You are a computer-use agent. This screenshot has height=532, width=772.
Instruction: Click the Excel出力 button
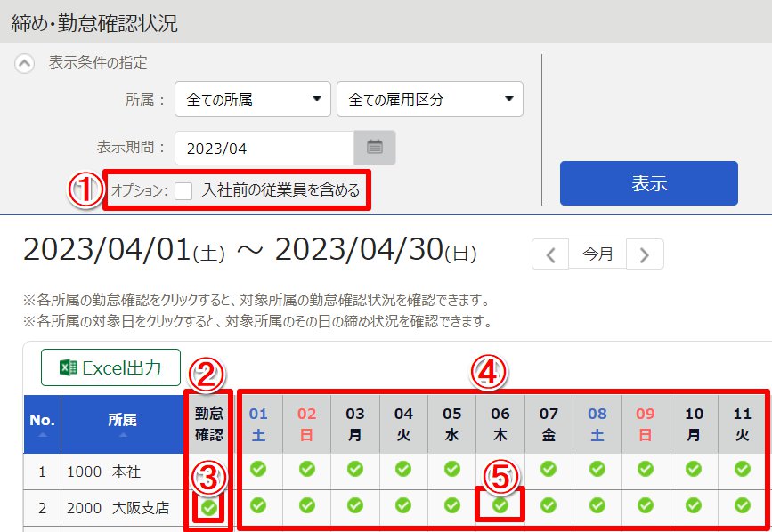click(110, 367)
